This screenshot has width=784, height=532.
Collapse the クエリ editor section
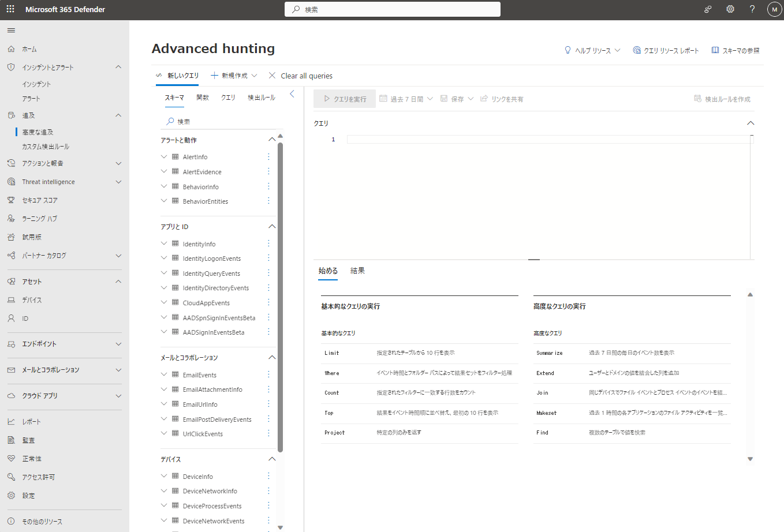click(751, 123)
